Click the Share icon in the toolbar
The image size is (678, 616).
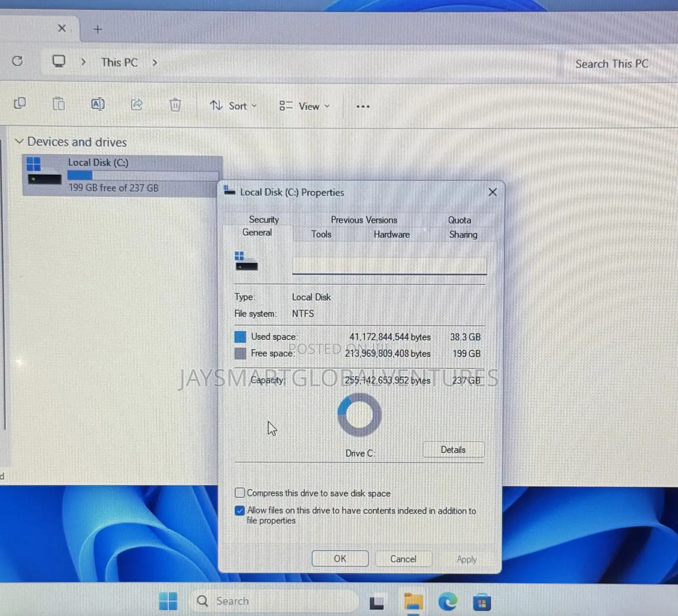136,104
